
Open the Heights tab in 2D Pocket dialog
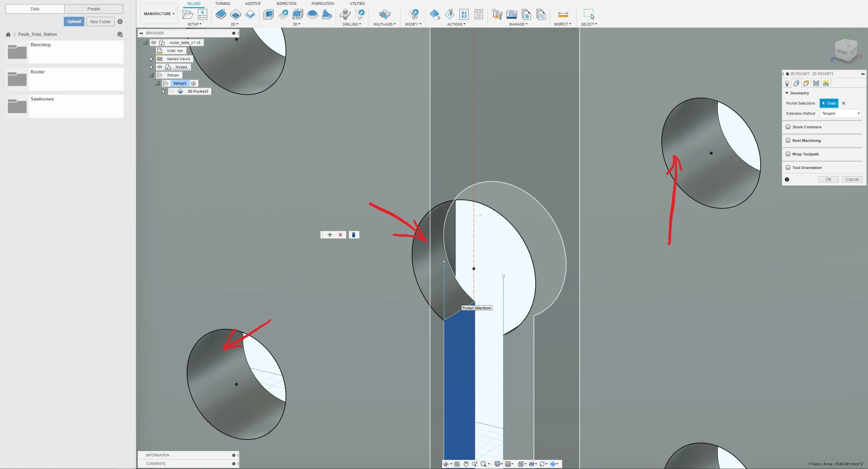click(x=806, y=83)
